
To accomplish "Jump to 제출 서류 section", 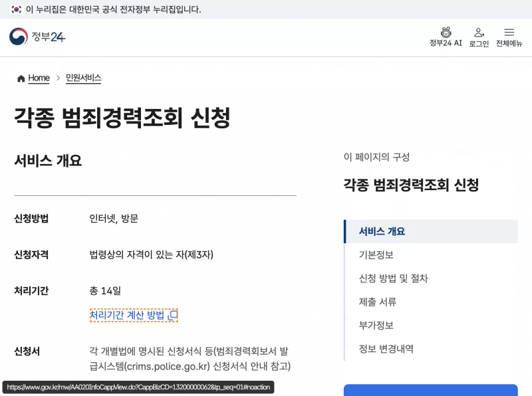I will coord(378,302).
